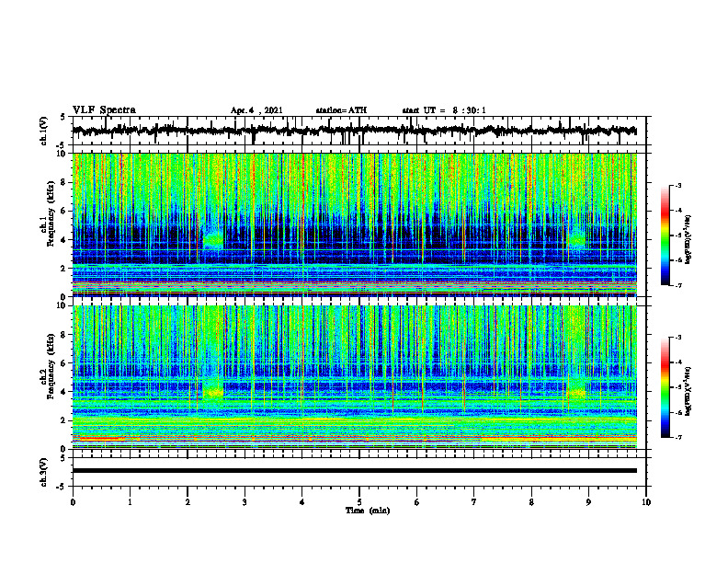This screenshot has height=563, width=728.
Task: Click the "ch.3(V)" axis label
Action: (x=44, y=472)
